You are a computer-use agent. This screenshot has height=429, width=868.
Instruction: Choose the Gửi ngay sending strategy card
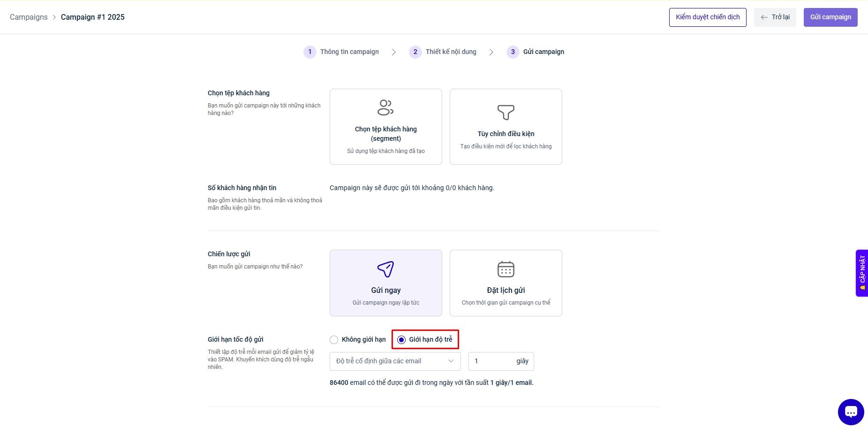385,283
